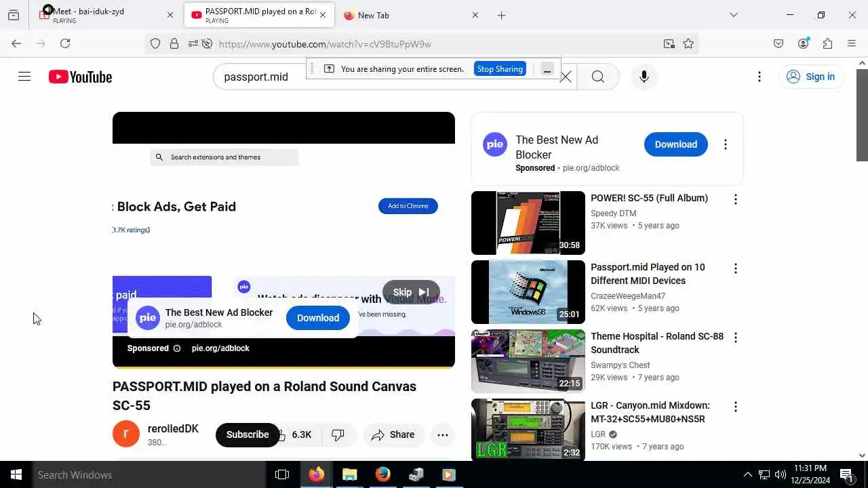Open the Windows Start menu

(x=16, y=474)
